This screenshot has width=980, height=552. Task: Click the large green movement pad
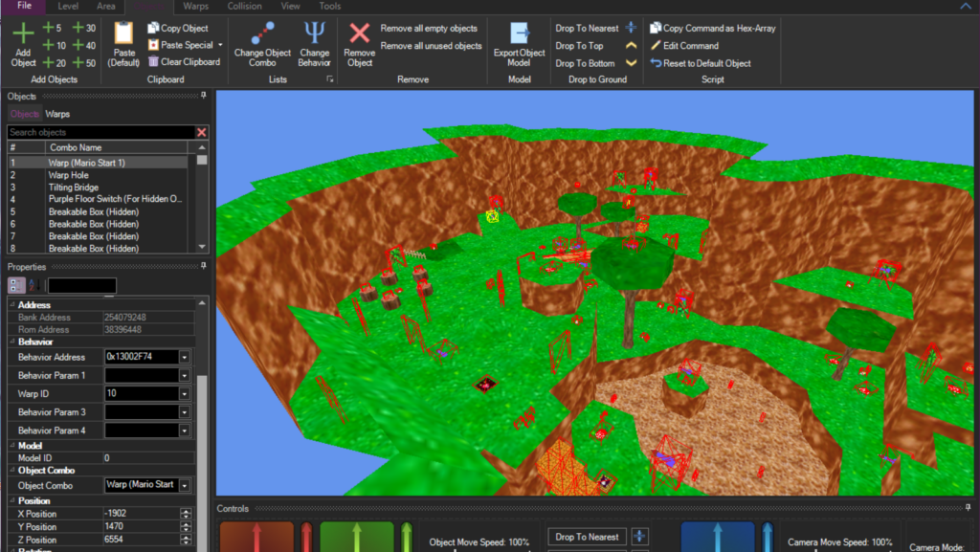pos(357,537)
